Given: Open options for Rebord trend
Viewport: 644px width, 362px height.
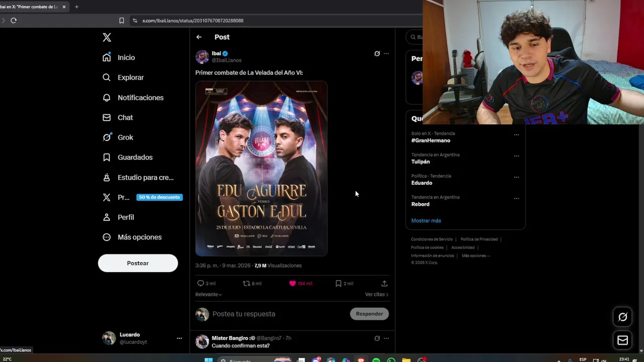Looking at the screenshot, I should 516,198.
